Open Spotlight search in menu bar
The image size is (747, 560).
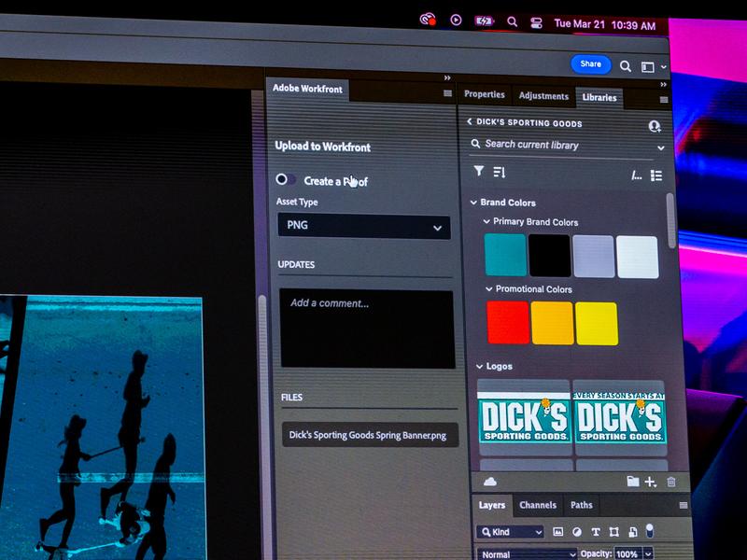[x=512, y=21]
